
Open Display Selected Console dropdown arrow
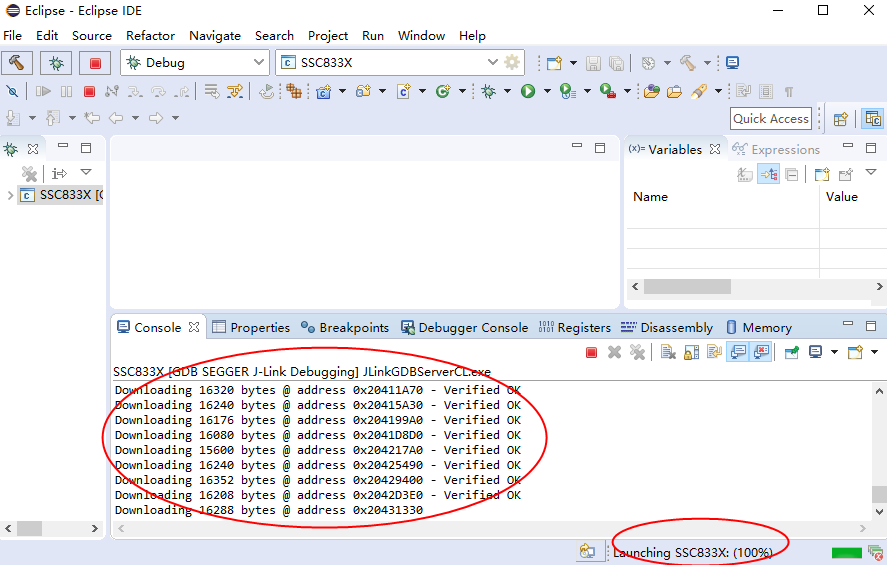834,352
